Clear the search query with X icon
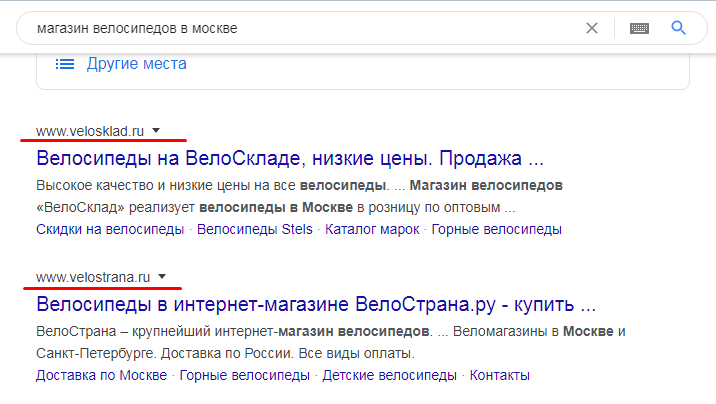The image size is (716, 404). [592, 28]
